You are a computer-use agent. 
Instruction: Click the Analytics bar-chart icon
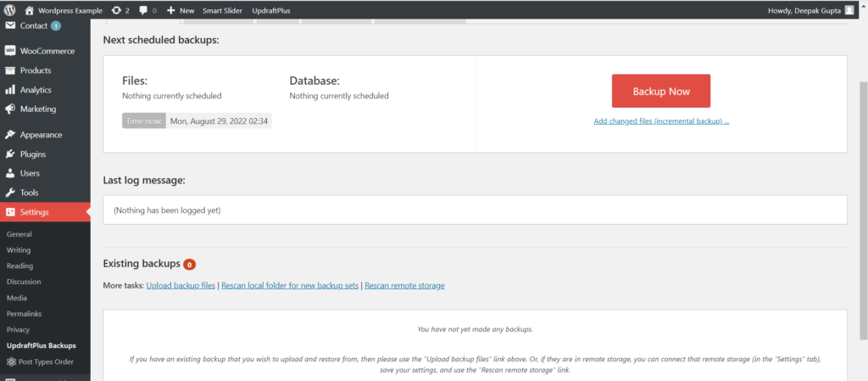pos(9,90)
